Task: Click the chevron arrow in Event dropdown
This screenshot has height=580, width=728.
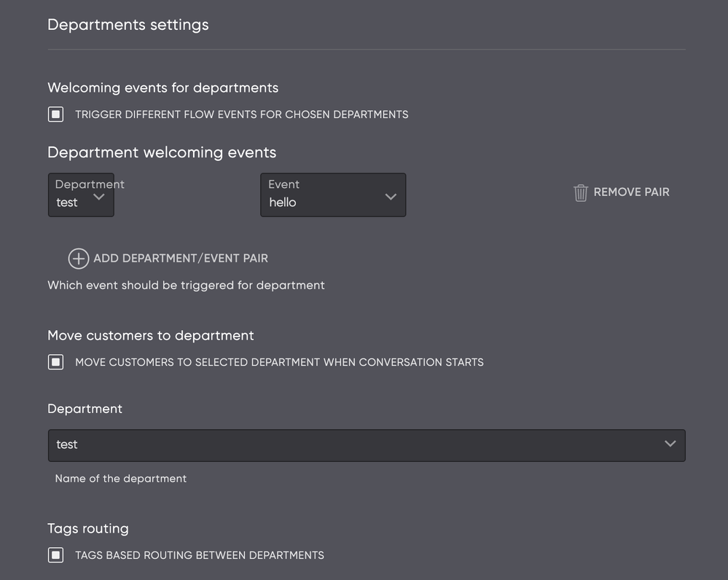Action: click(x=391, y=197)
